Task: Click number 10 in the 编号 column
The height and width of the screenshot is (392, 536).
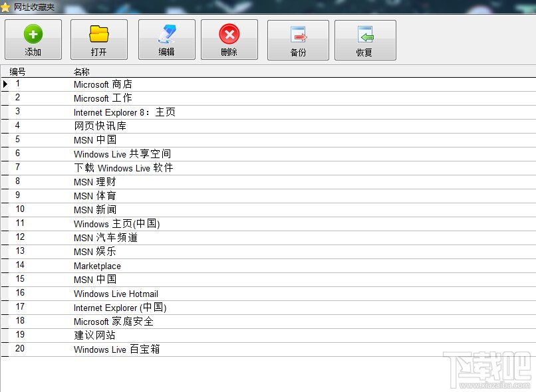Action: (20, 209)
